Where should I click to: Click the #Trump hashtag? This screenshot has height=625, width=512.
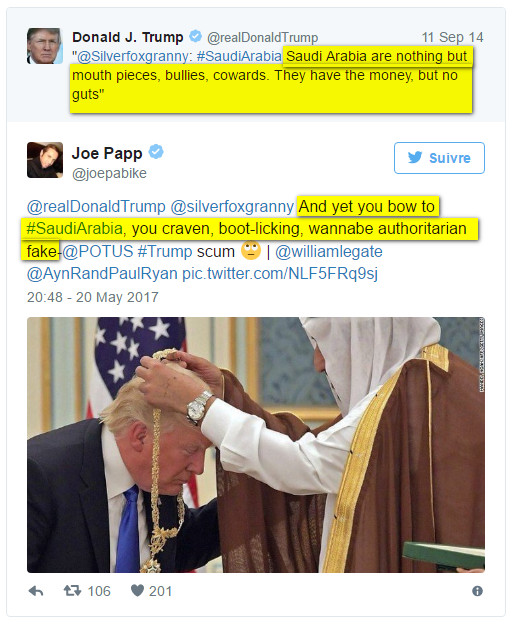165,252
